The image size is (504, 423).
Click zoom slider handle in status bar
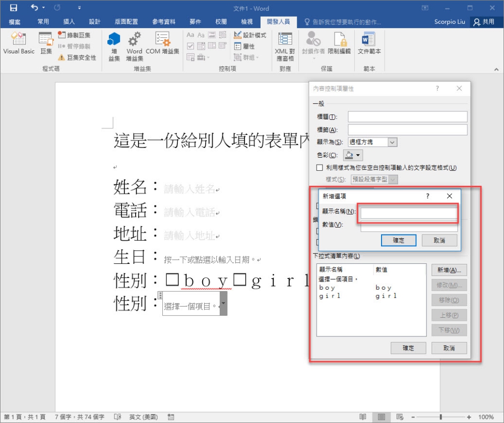tap(440, 417)
